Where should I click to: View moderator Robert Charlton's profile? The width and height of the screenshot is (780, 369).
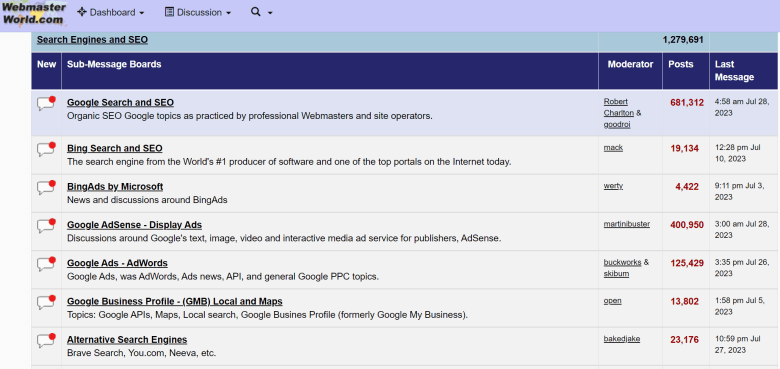pos(618,107)
